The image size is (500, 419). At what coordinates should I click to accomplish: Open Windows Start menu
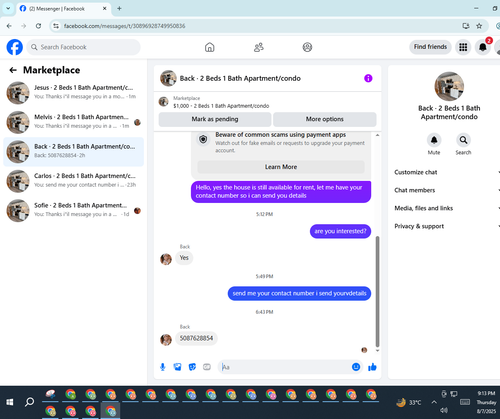(10, 402)
